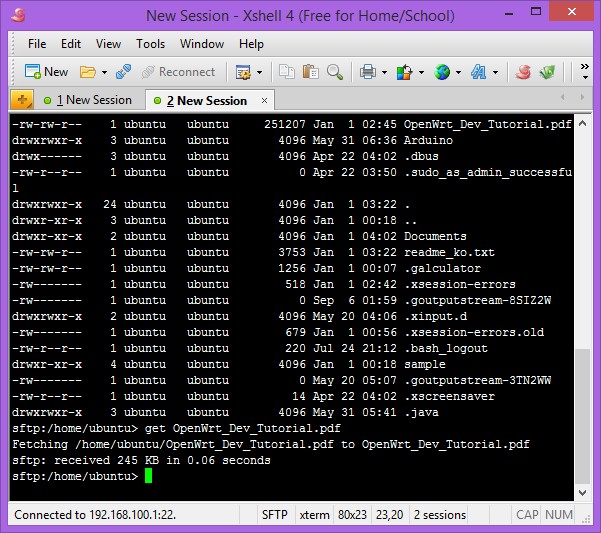Click the Documents entry in listing
The height and width of the screenshot is (533, 601).
[x=435, y=236]
